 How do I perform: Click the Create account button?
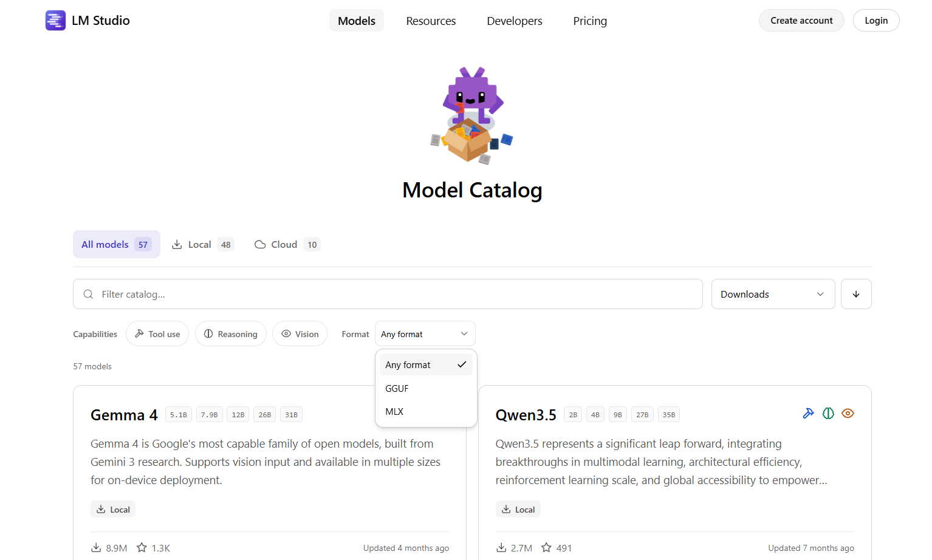(801, 21)
